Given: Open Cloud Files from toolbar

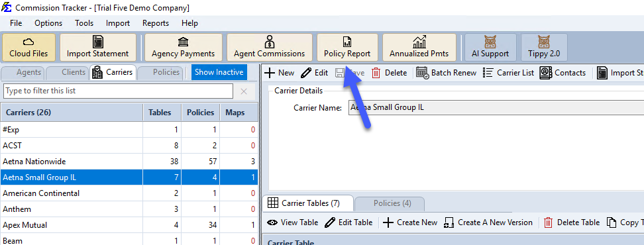Looking at the screenshot, I should pyautogui.click(x=28, y=47).
